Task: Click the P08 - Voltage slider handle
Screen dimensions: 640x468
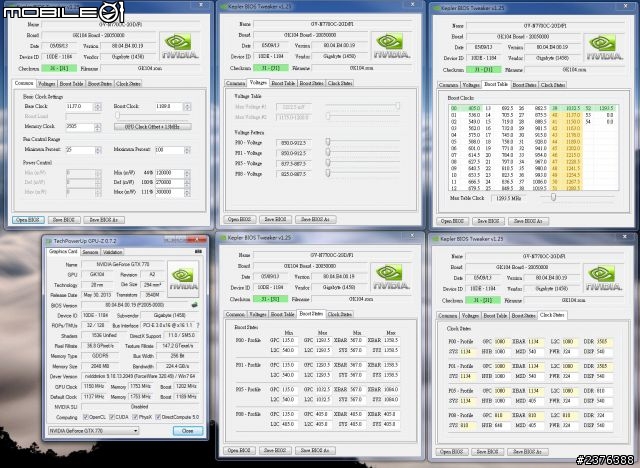Action: [x=328, y=173]
